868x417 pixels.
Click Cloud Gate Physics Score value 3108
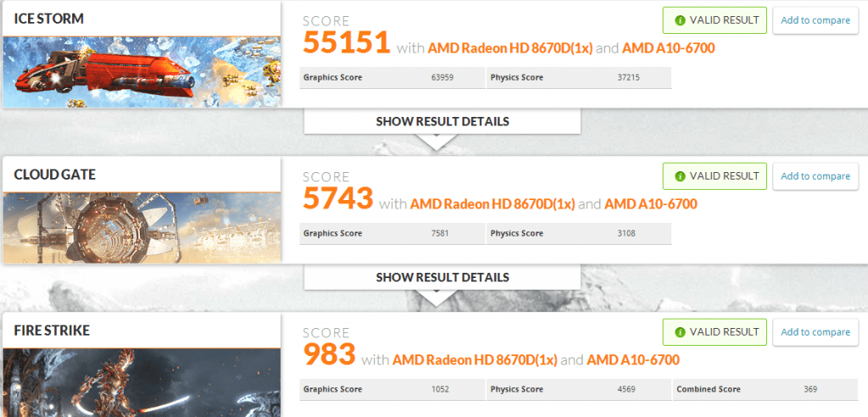pyautogui.click(x=626, y=233)
